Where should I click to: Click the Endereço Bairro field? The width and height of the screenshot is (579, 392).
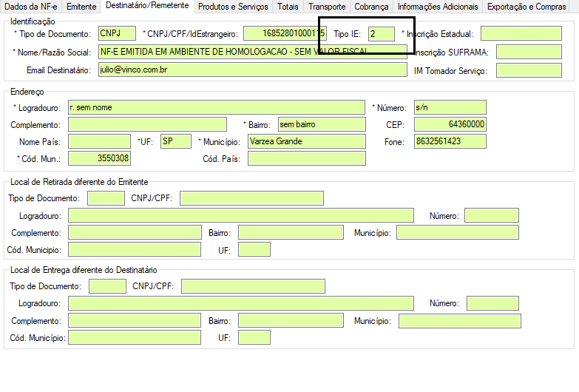click(x=322, y=124)
